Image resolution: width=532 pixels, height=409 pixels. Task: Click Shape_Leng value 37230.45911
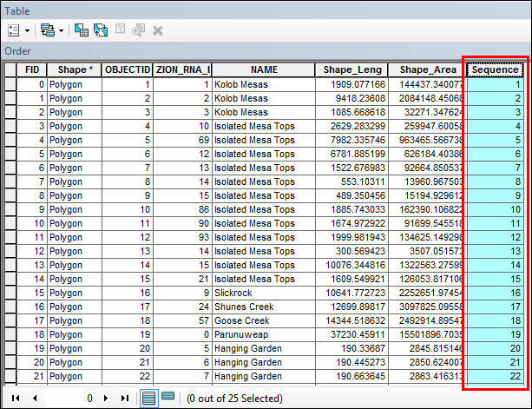(351, 334)
